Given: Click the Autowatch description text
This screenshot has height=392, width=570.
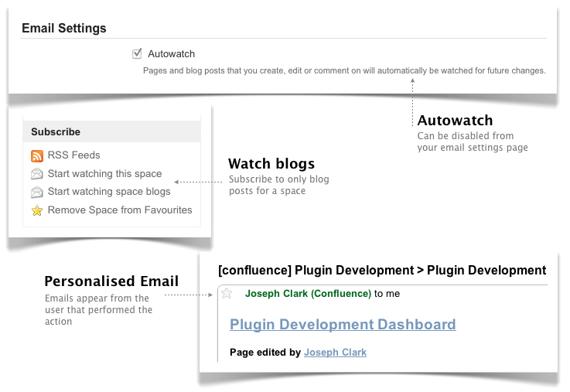Looking at the screenshot, I should click(x=345, y=70).
